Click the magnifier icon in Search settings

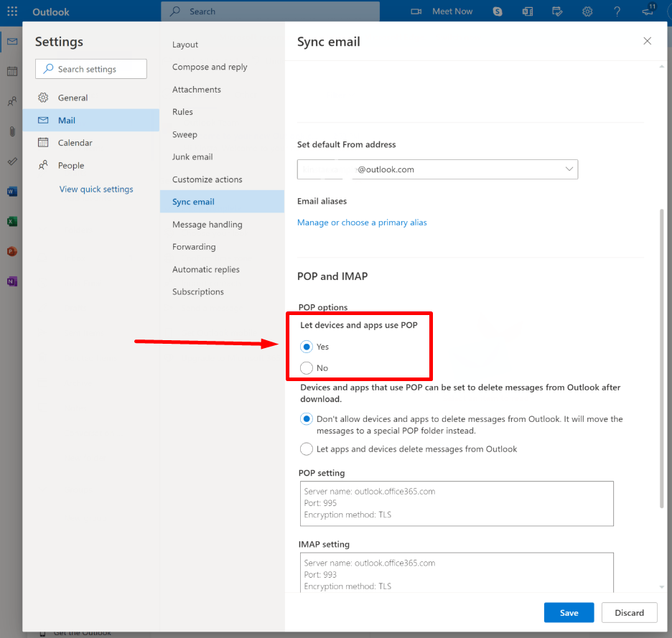(x=48, y=69)
